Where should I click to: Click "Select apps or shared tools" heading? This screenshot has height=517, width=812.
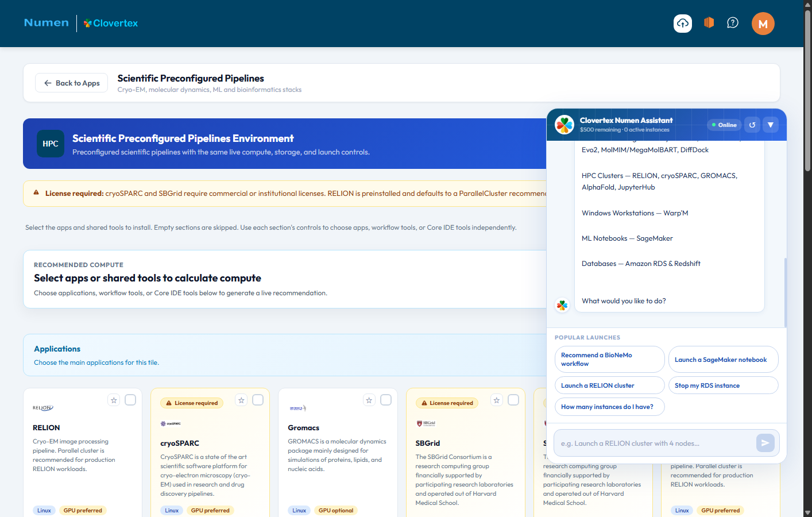pos(148,278)
